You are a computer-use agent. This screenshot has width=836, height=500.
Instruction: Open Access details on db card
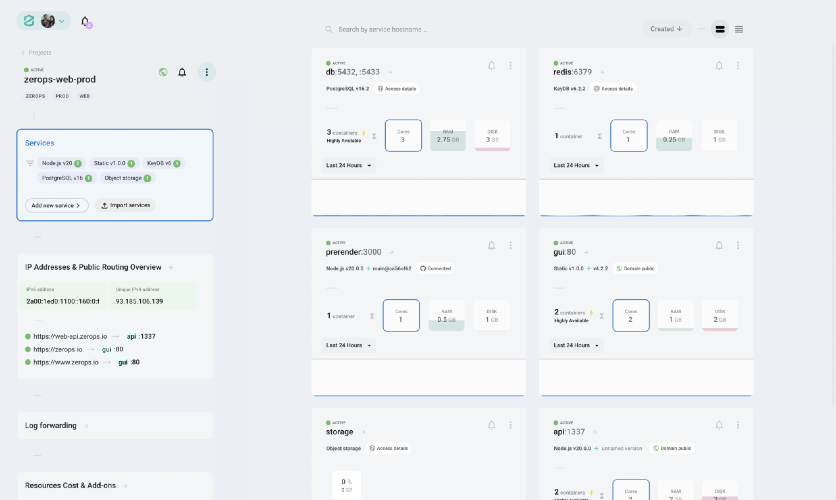pyautogui.click(x=397, y=88)
